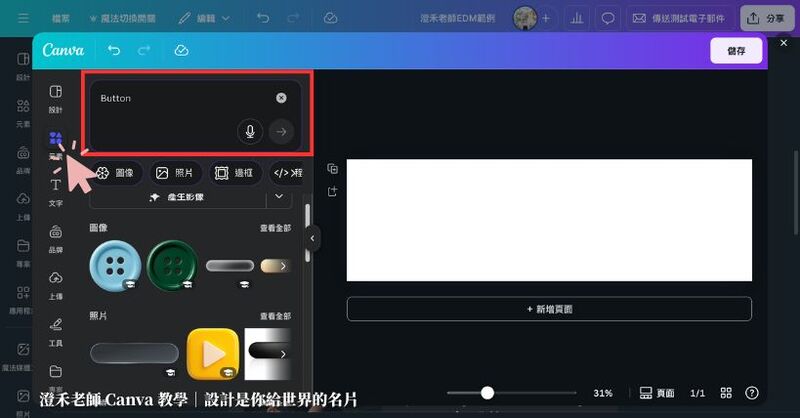Image resolution: width=800 pixels, height=418 pixels.
Task: Add a new page with 新增頁面
Action: (x=549, y=309)
